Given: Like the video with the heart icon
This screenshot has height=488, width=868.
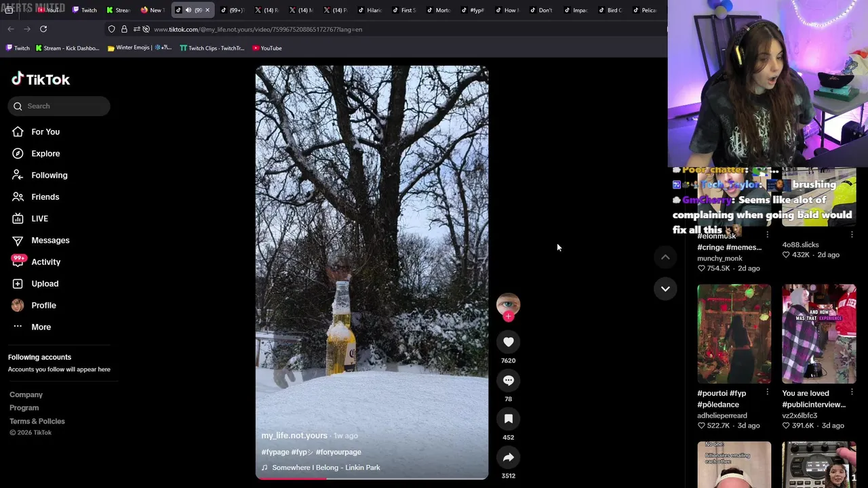Looking at the screenshot, I should 508,342.
